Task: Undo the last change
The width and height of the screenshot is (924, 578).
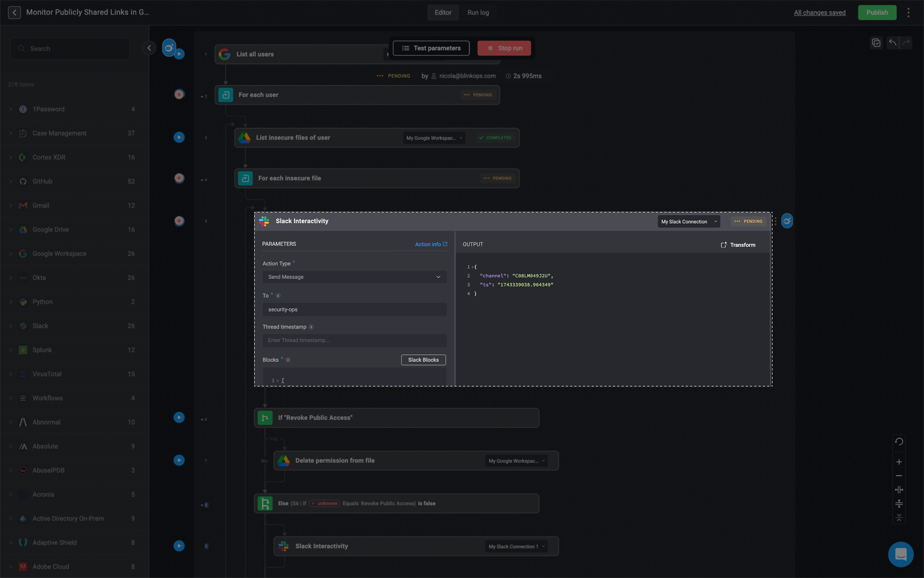Action: point(892,43)
